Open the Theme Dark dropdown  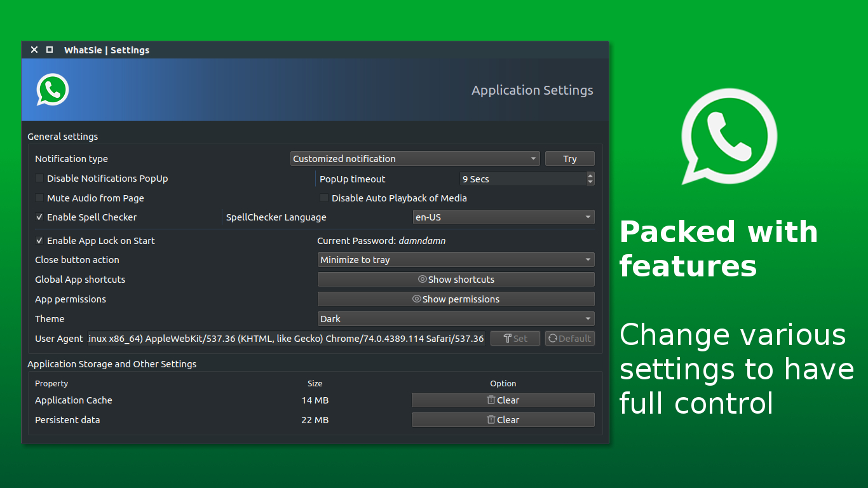456,319
